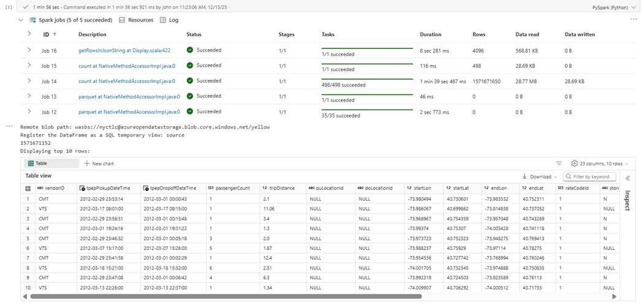Open Job 15 count at NativeMethodAccessorImpl link
This screenshot has width=644, height=305.
[127, 66]
